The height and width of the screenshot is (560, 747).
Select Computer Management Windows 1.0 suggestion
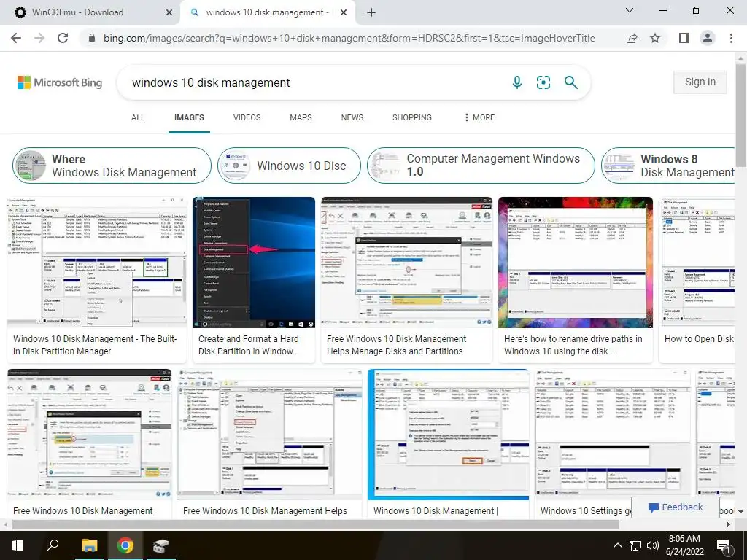pos(481,166)
